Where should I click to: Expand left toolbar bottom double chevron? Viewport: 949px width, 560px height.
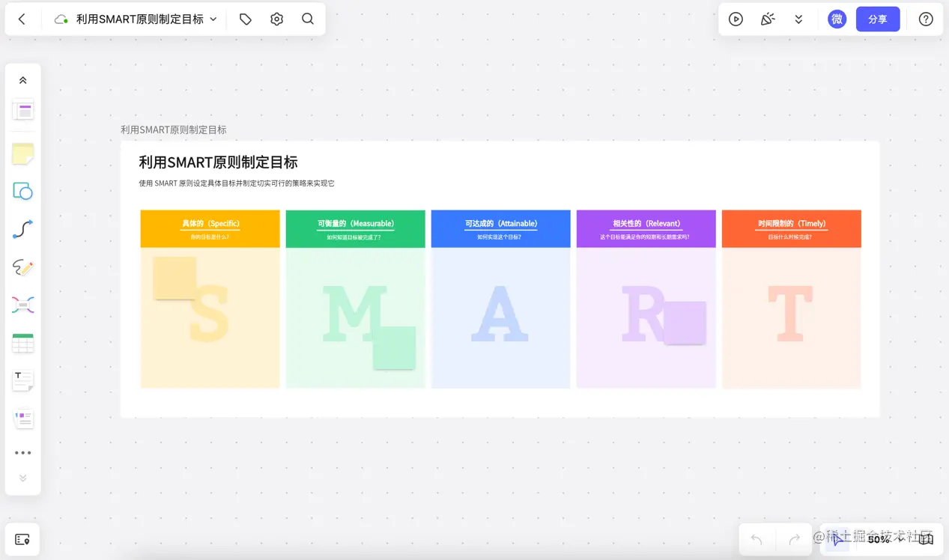coord(23,478)
